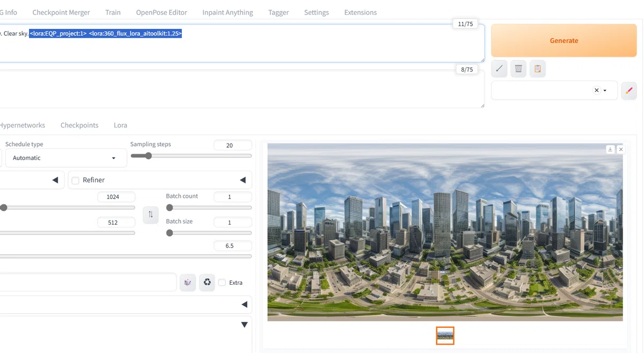Click the Generate button
644x353 pixels.
coord(564,40)
